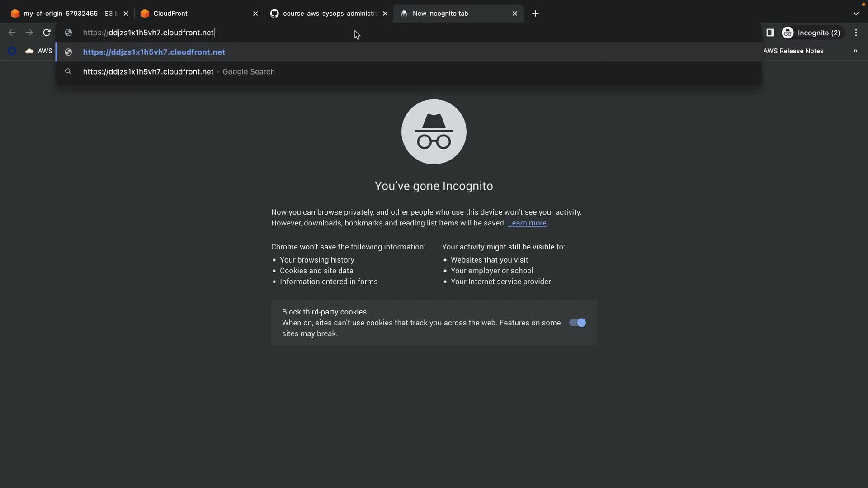Screen dimensions: 868x488
Task: Close the CloudFront tab
Action: pos(255,14)
